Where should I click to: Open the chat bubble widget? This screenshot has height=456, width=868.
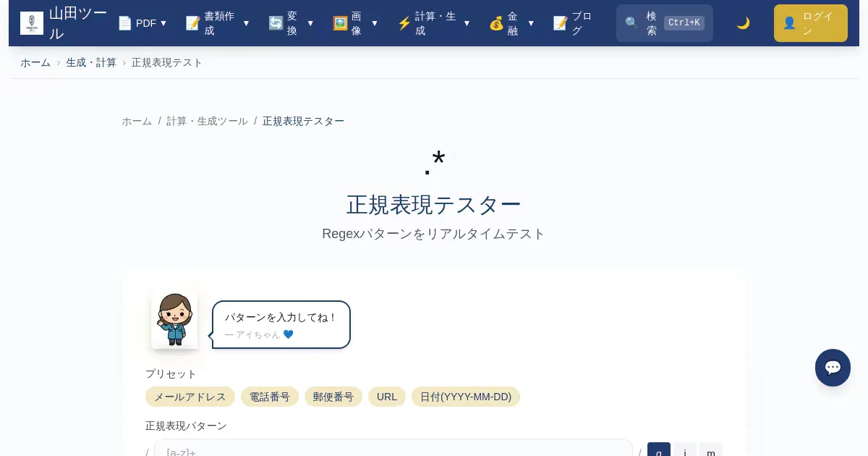click(x=833, y=368)
